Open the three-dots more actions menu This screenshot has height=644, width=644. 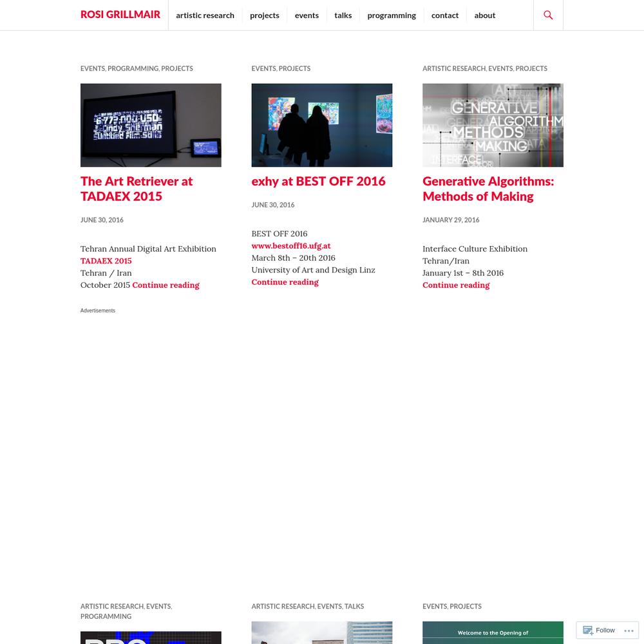(629, 630)
